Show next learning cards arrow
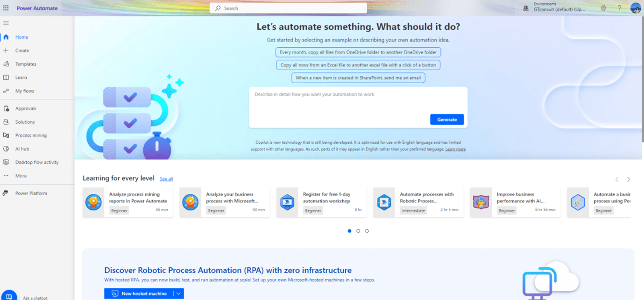 tap(629, 179)
